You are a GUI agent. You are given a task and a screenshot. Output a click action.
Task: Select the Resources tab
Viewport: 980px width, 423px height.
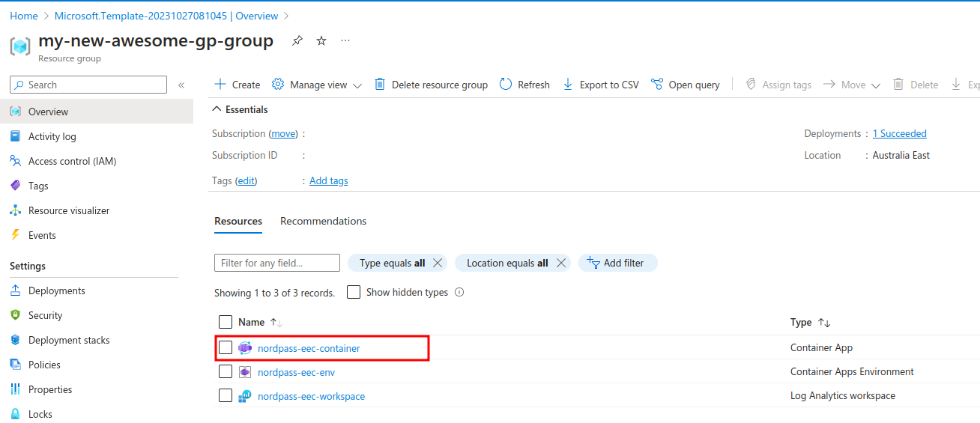[x=238, y=221]
